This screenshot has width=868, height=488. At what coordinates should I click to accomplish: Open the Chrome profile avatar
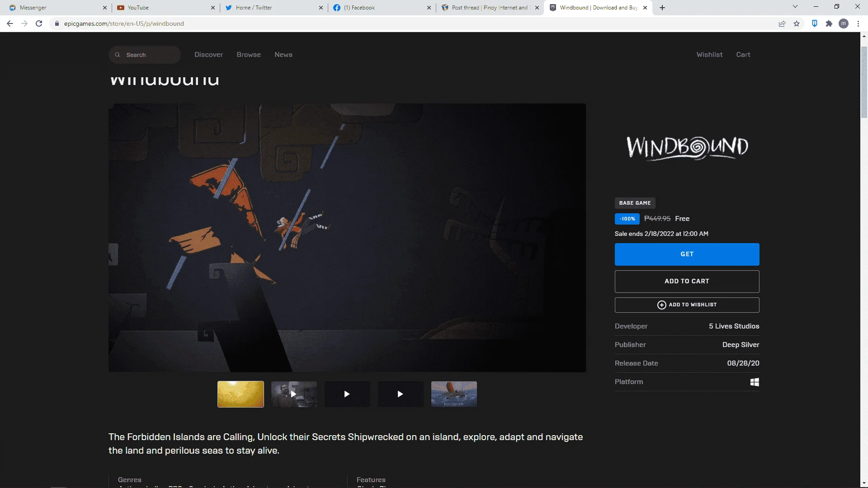tap(844, 23)
